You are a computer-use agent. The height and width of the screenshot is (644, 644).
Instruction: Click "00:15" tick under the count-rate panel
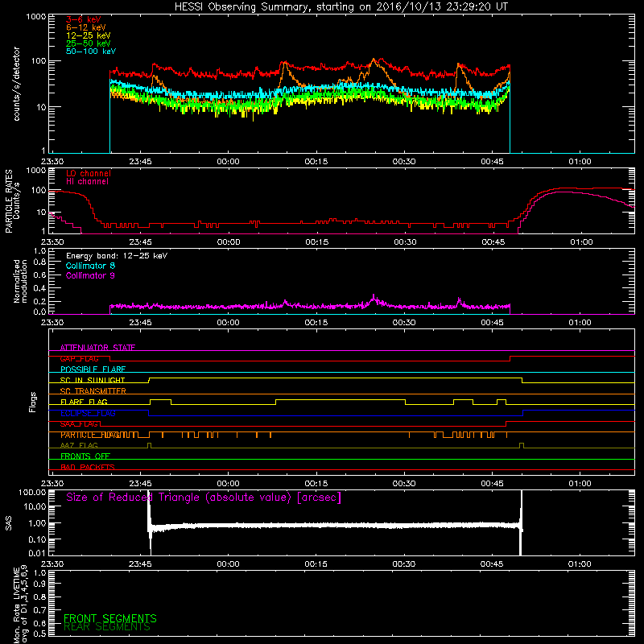point(316,162)
